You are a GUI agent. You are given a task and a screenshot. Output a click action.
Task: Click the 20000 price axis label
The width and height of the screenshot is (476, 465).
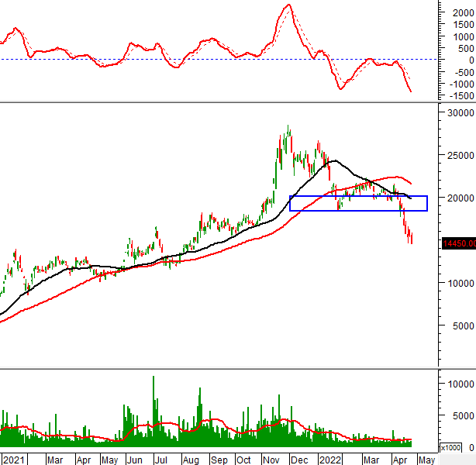click(455, 198)
